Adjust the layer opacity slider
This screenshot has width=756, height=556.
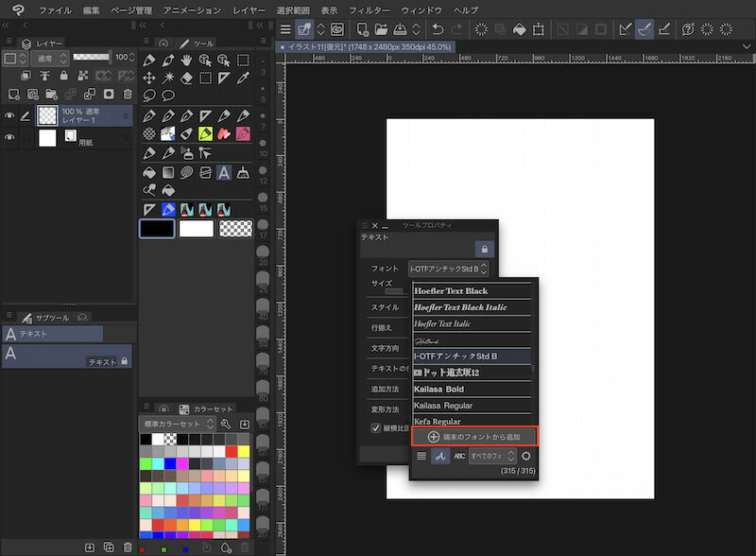[91, 57]
